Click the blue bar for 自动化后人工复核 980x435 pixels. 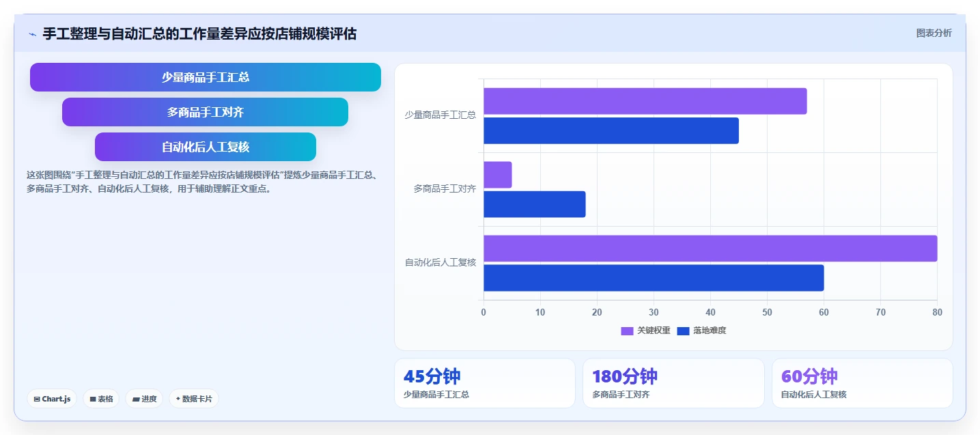pos(654,278)
